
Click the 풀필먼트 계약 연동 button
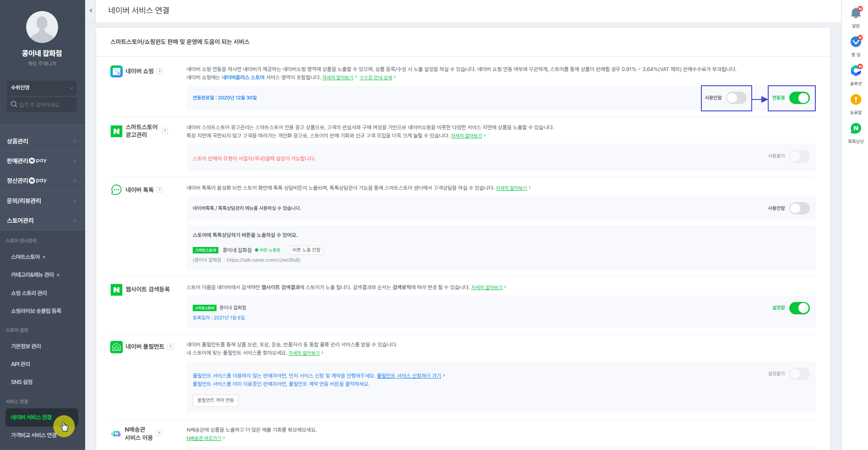(215, 400)
